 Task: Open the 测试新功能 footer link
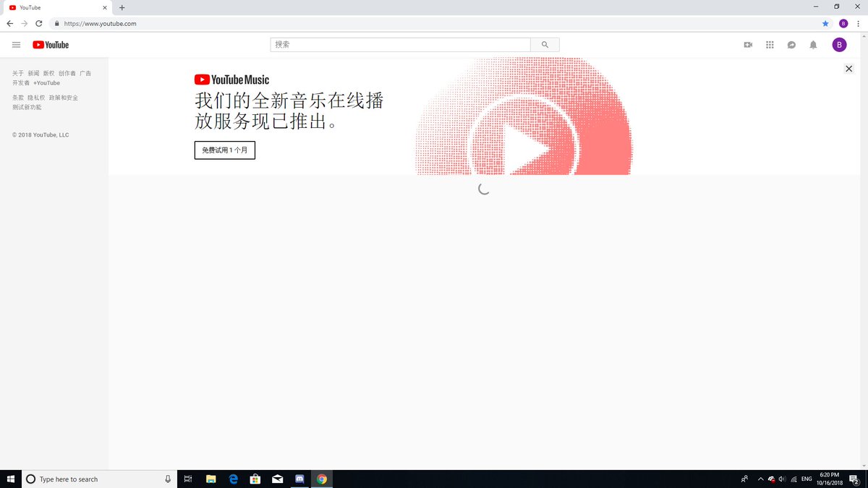tap(27, 107)
